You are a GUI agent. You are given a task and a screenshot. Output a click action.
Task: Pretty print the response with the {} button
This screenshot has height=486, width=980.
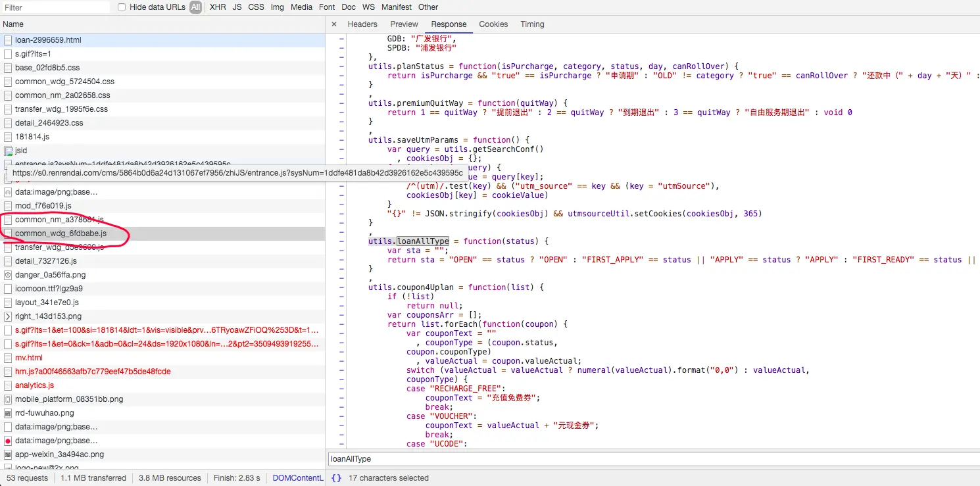point(336,478)
